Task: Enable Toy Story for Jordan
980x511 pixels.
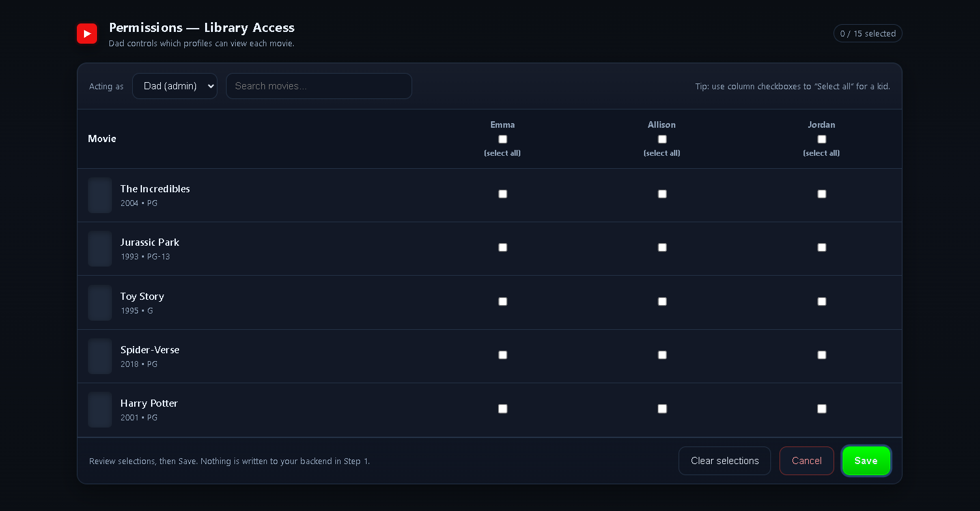Action: tap(822, 301)
